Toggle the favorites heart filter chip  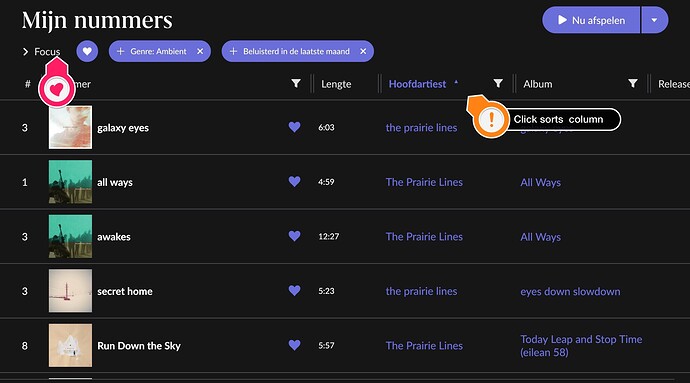87,52
